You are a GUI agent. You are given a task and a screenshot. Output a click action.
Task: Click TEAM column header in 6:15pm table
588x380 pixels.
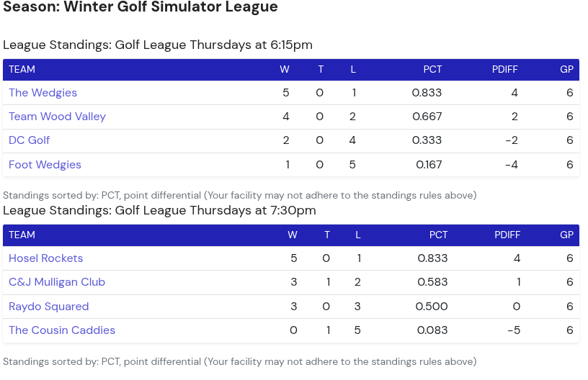tap(22, 70)
